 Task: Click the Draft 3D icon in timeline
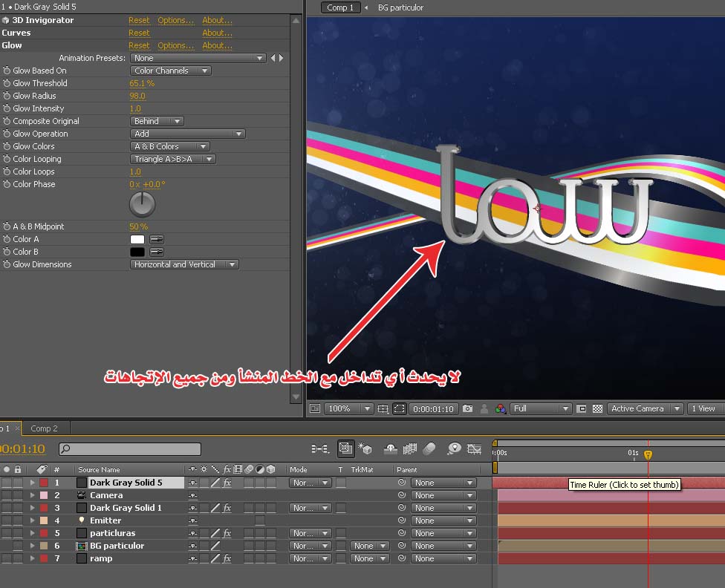(x=365, y=448)
